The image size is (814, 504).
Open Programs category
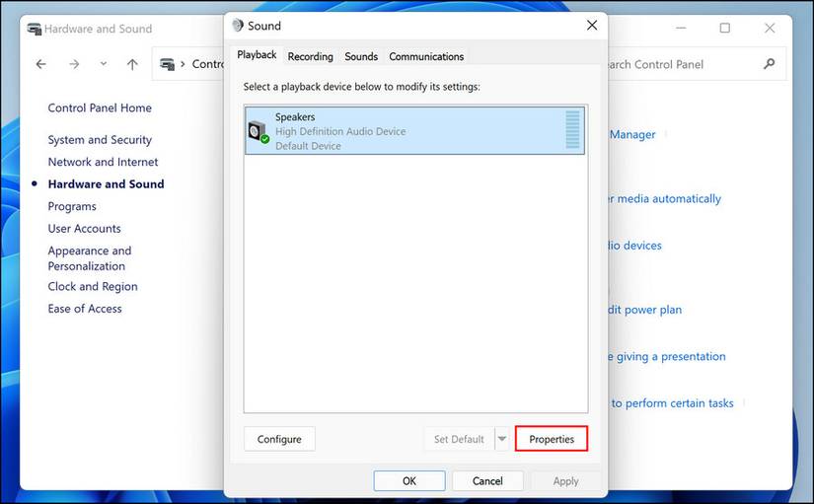tap(72, 206)
